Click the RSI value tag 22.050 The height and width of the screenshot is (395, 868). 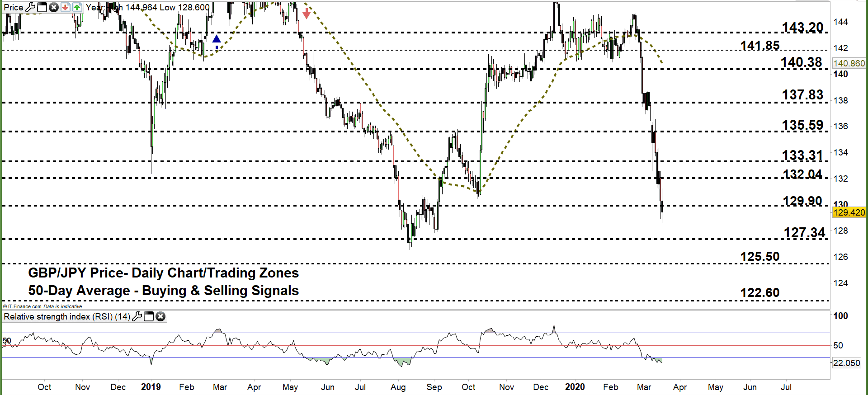tap(847, 363)
